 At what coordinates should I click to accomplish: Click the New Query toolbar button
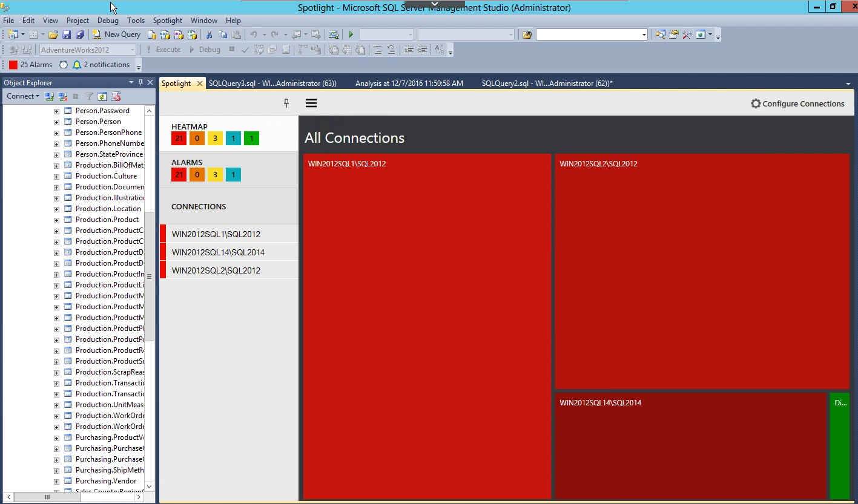[x=116, y=34]
